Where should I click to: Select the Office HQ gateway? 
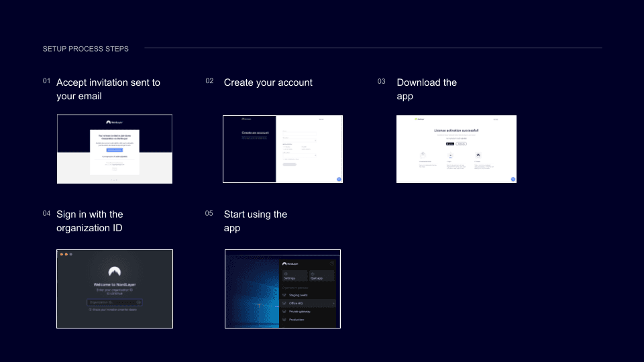pyautogui.click(x=308, y=303)
